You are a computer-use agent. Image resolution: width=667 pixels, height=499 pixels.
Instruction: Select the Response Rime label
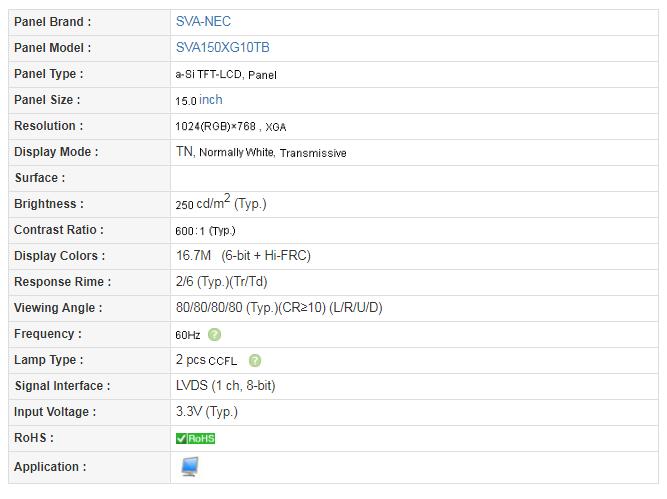tap(63, 282)
